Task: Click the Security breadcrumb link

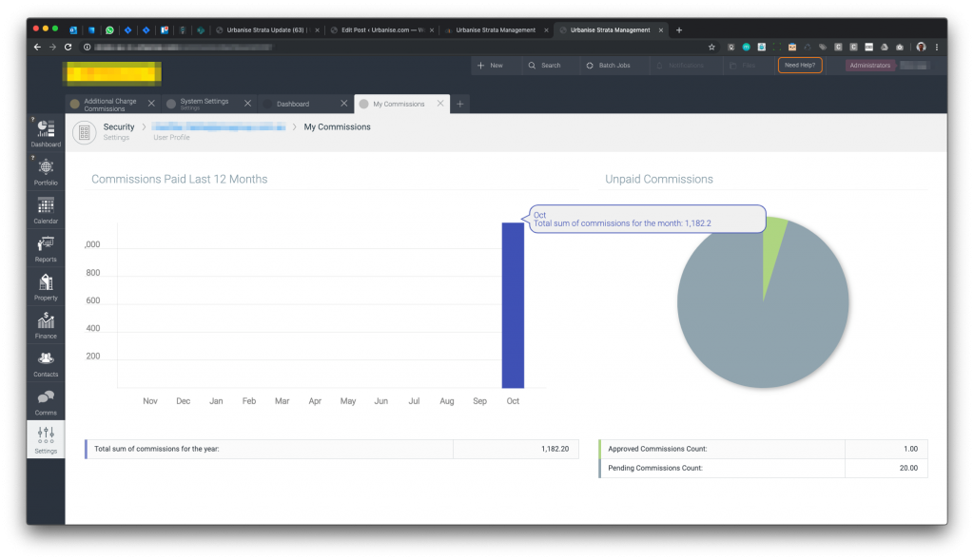Action: click(119, 126)
